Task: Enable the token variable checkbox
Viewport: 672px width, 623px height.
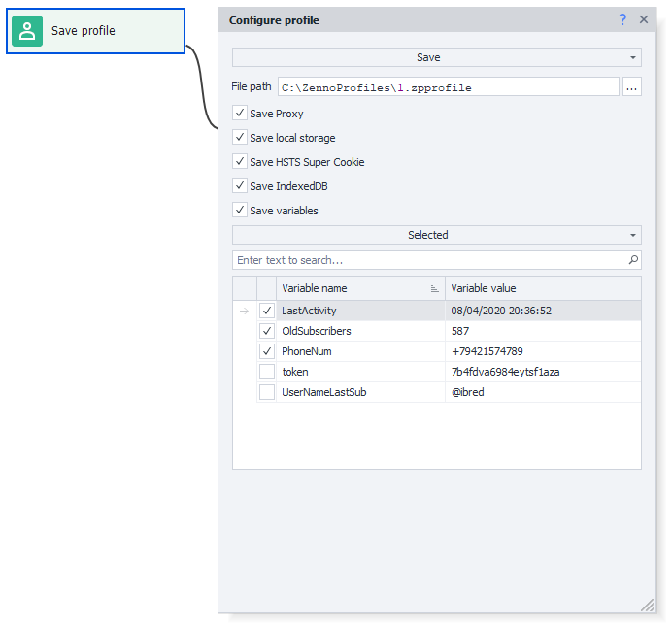Action: [x=267, y=372]
